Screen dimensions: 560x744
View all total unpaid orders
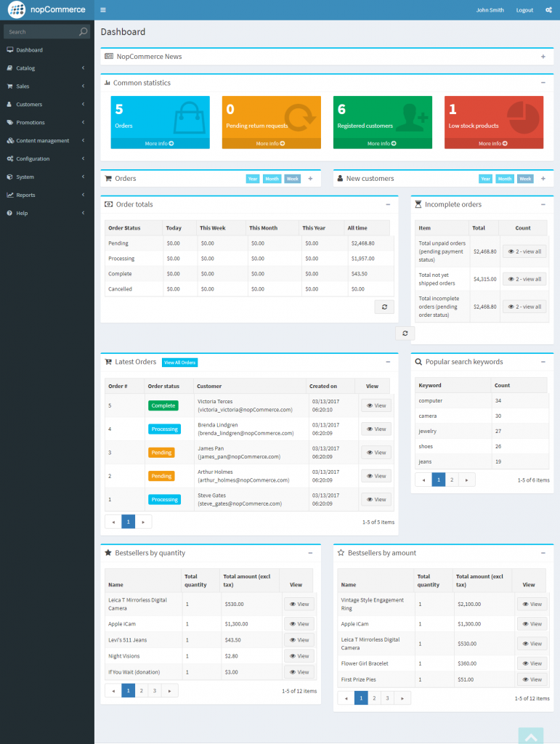point(524,251)
